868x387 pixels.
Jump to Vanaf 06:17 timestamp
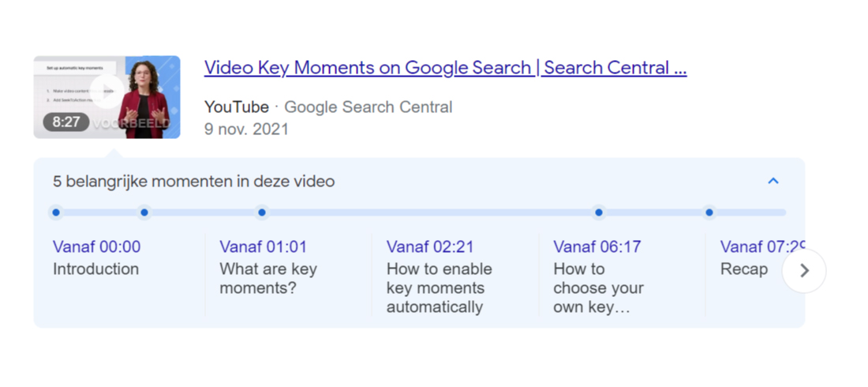click(597, 246)
